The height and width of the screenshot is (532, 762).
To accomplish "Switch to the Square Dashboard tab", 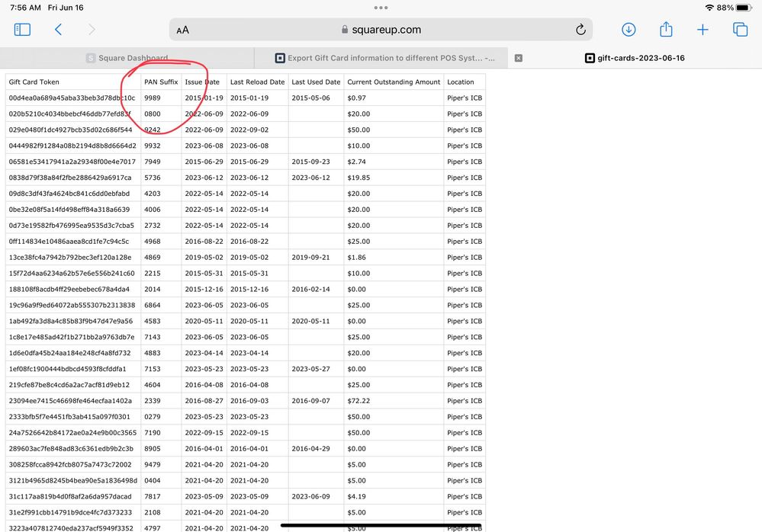I will click(x=127, y=58).
